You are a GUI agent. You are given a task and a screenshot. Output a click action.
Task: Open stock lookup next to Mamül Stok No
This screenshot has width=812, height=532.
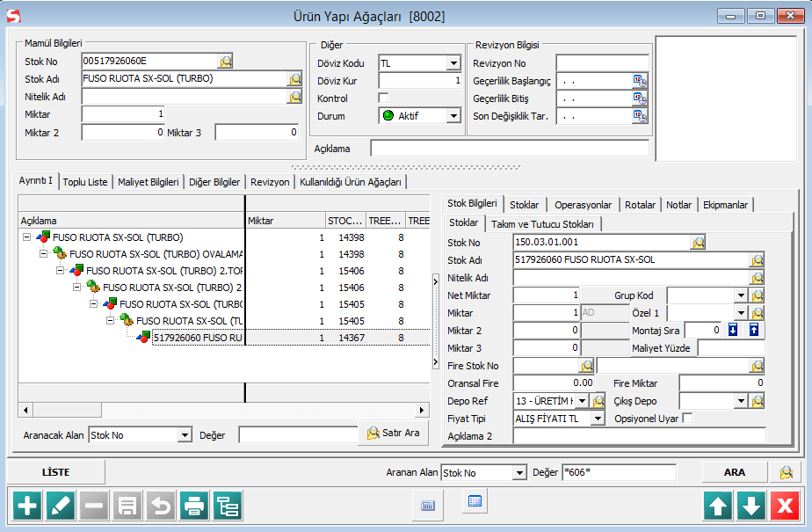pos(226,62)
